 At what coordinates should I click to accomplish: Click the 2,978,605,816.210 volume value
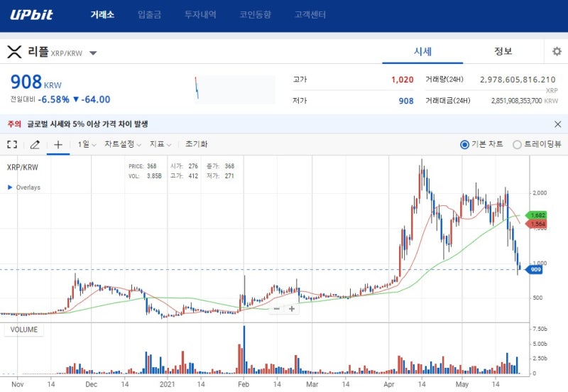518,80
